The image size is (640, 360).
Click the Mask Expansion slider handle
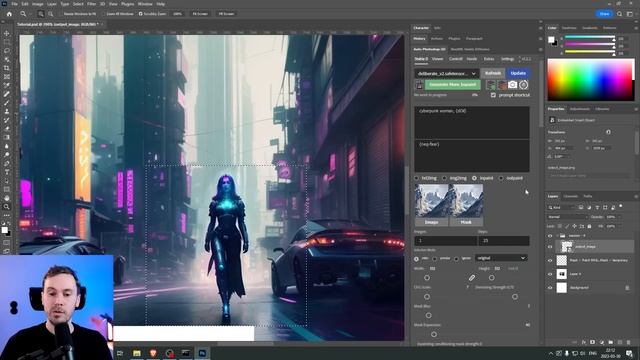click(434, 334)
